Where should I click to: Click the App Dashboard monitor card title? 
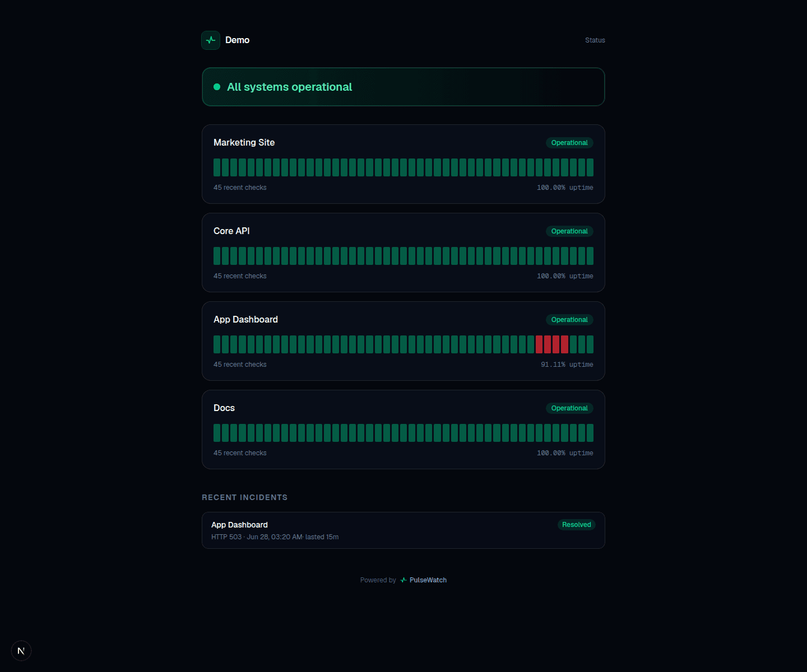(x=245, y=319)
